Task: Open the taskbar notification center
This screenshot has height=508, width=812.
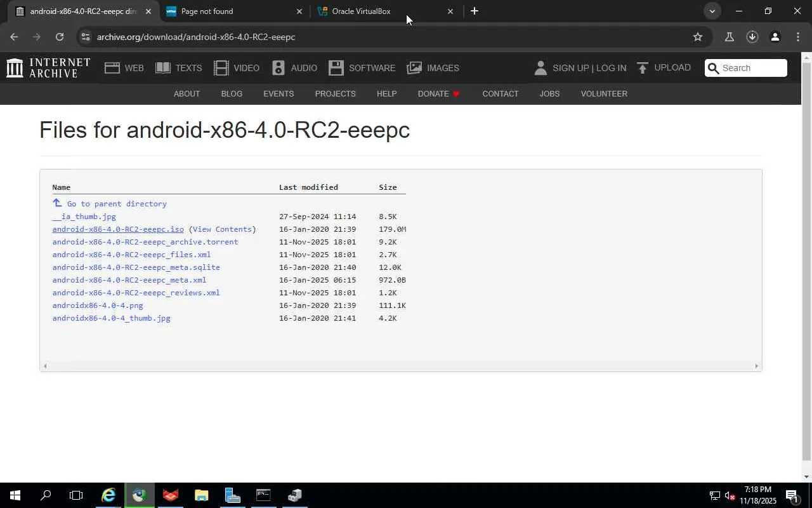Action: pyautogui.click(x=792, y=495)
